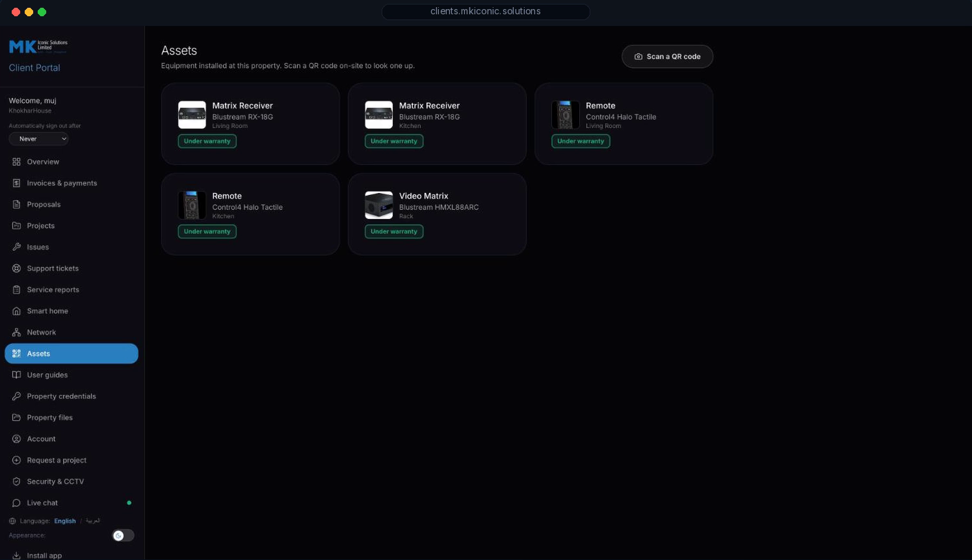
Task: Click the 'KhokharHouse' property name
Action: (x=30, y=111)
